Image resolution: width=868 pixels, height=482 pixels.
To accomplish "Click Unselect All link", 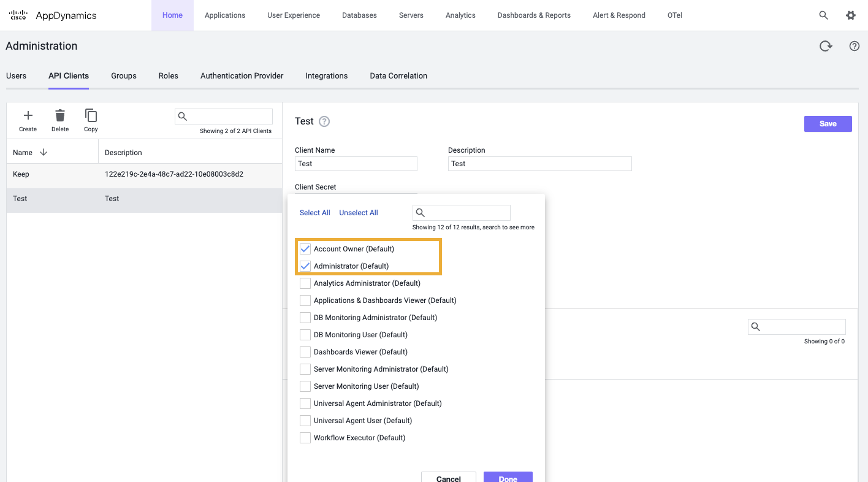I will point(359,213).
